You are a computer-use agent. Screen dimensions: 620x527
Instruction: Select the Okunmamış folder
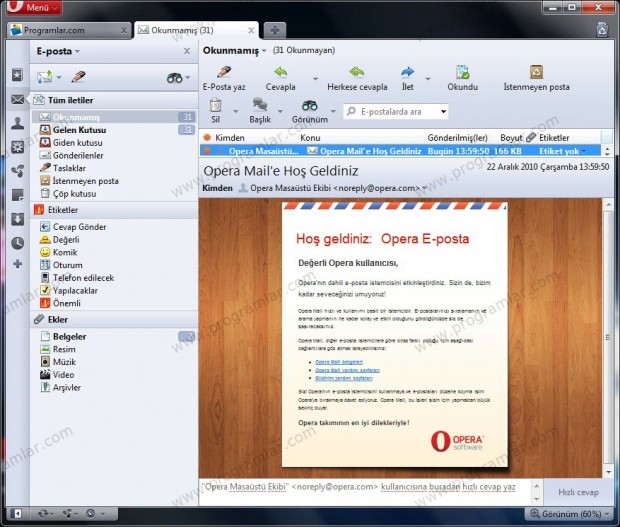pyautogui.click(x=114, y=117)
